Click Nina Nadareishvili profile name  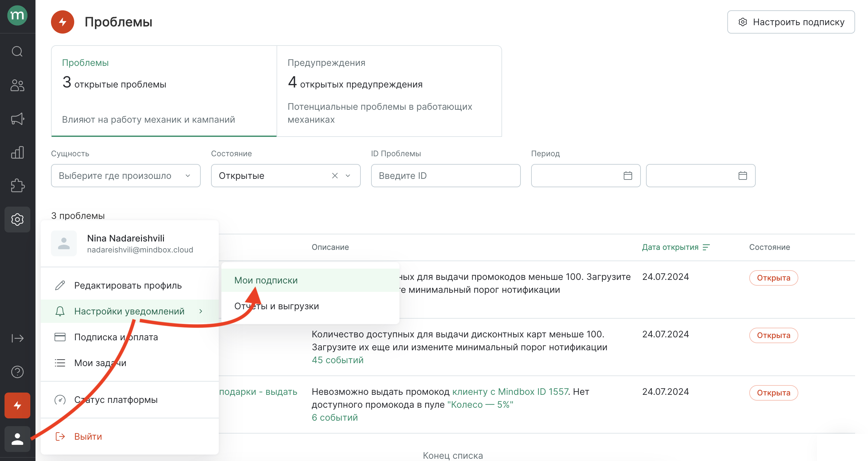pos(126,238)
